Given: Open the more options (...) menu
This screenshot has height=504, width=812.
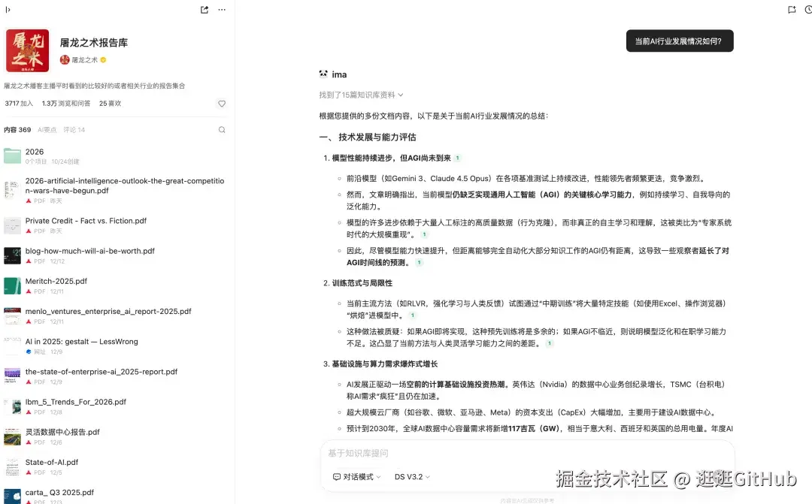Looking at the screenshot, I should 222,10.
